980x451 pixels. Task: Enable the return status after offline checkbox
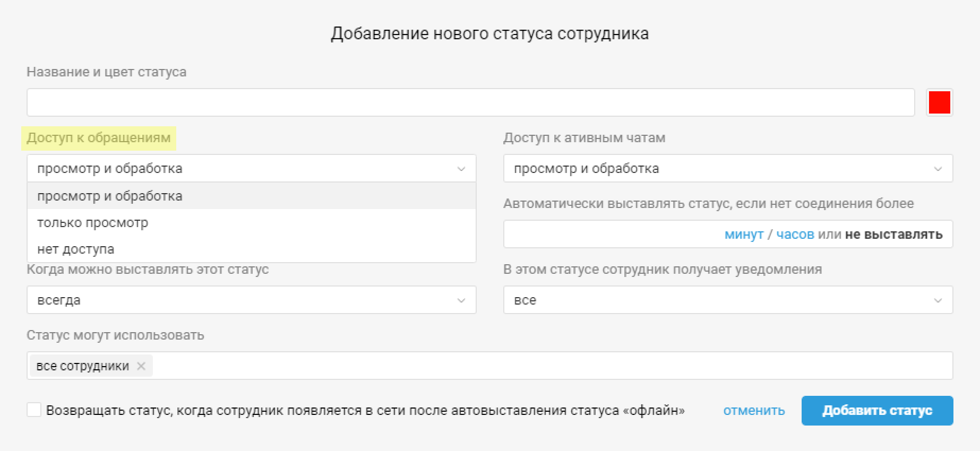tap(34, 410)
